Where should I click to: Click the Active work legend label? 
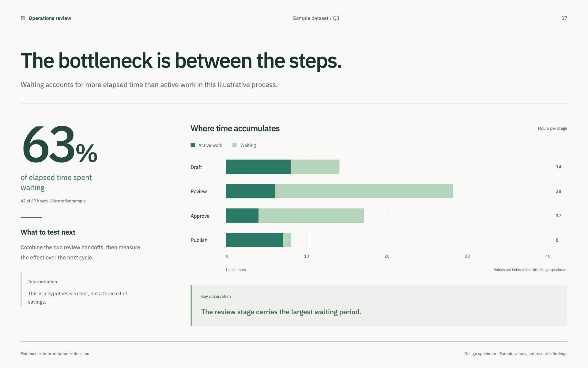[x=210, y=145]
